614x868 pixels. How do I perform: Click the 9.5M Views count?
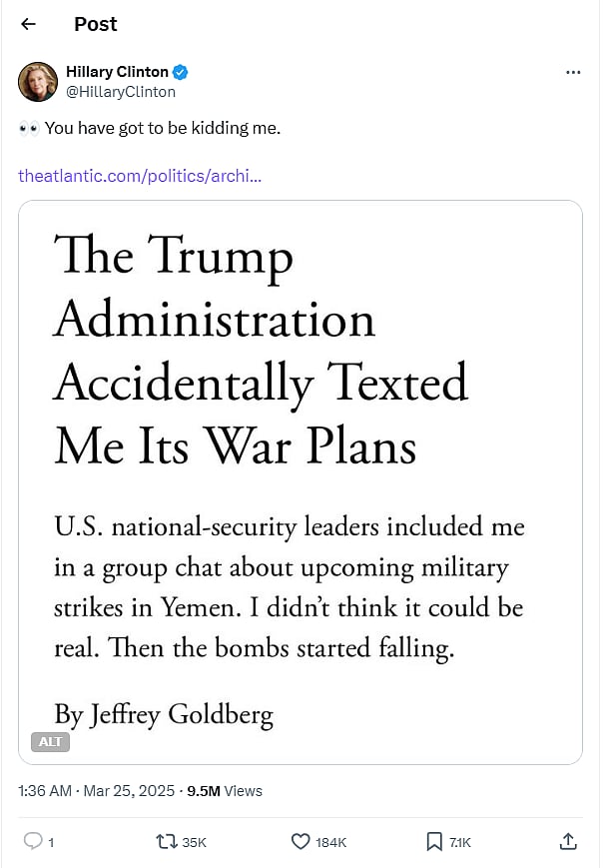point(225,790)
